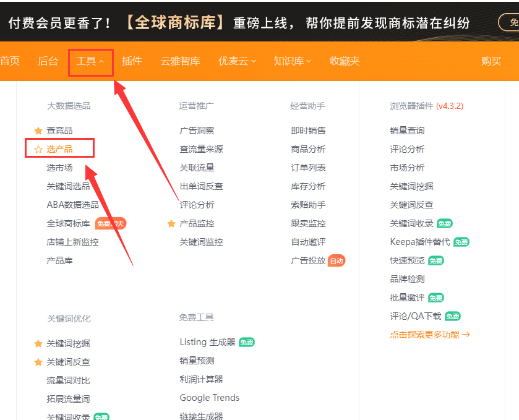Open 收藏夹 from the navigation bar
This screenshot has height=420, width=519.
[x=345, y=61]
